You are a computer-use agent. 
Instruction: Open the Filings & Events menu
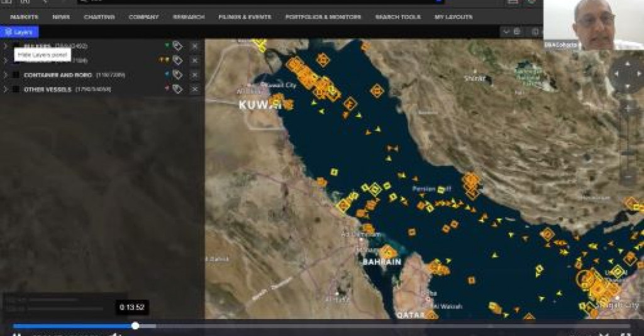tap(245, 17)
